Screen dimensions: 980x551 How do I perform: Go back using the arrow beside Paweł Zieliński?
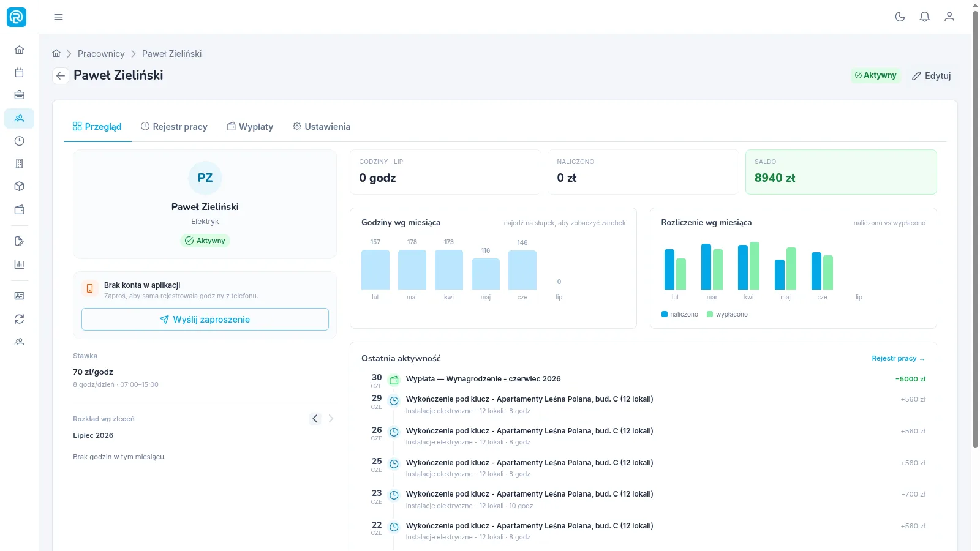(x=60, y=76)
